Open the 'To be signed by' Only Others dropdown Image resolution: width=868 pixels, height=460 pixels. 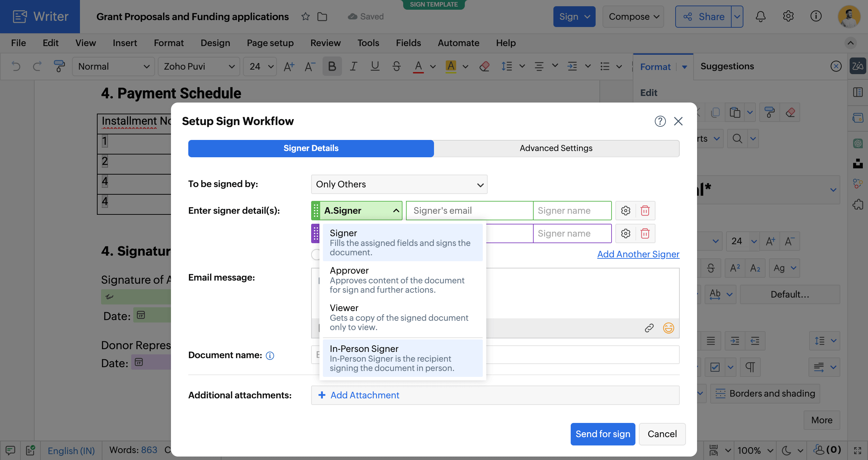tap(399, 184)
